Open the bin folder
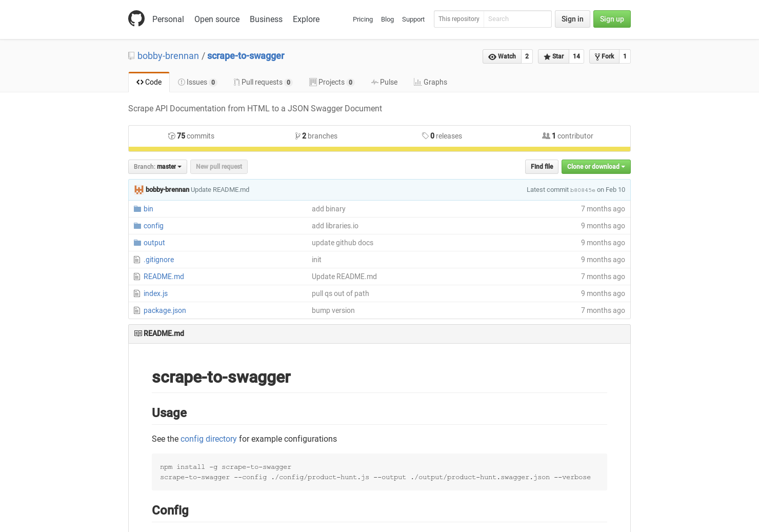This screenshot has height=532, width=759. [148, 209]
